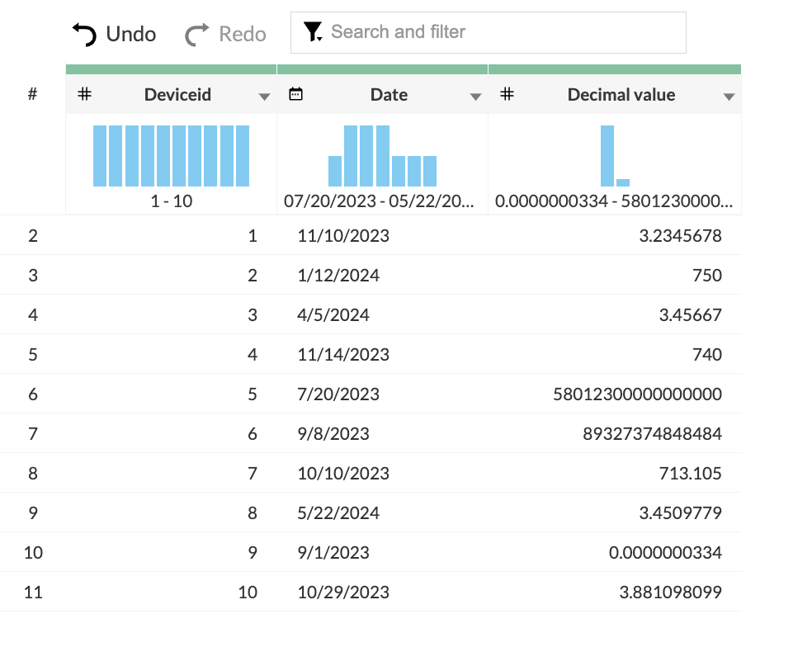Expand the Decimal value column menu
This screenshot has height=647, width=812.
[x=729, y=97]
